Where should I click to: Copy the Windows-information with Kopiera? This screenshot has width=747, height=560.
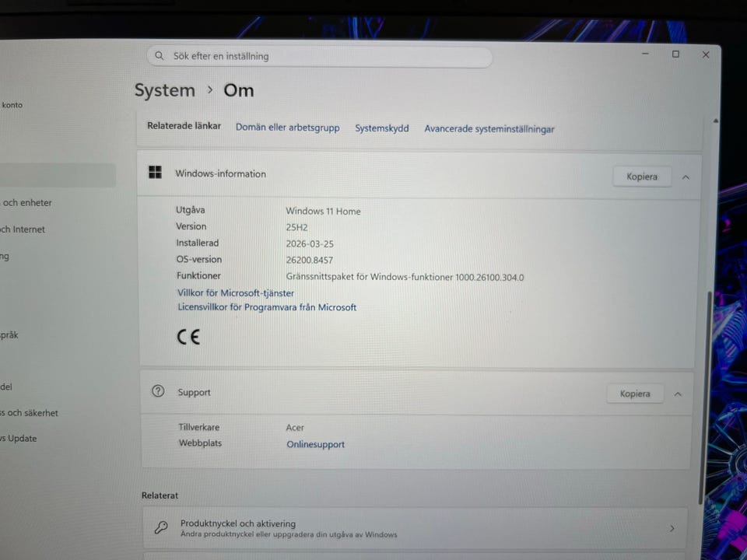point(642,177)
